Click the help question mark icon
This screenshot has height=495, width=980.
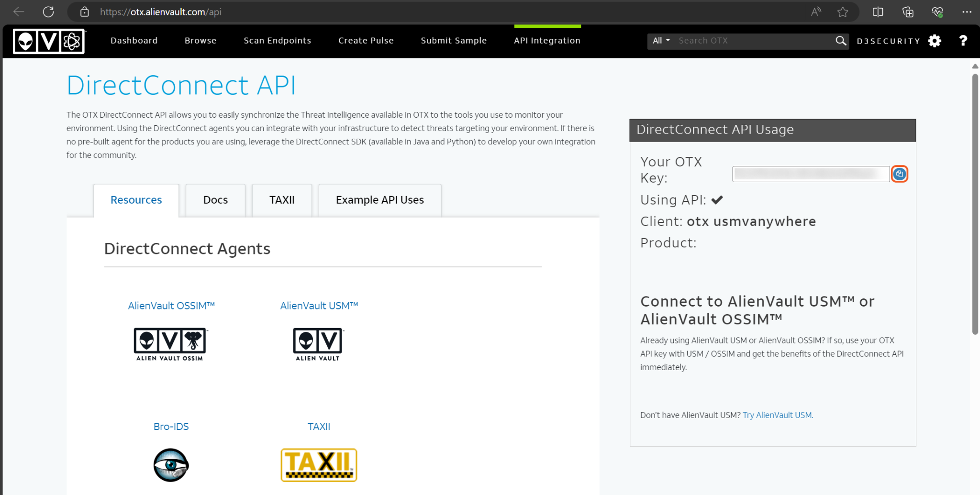coord(963,41)
